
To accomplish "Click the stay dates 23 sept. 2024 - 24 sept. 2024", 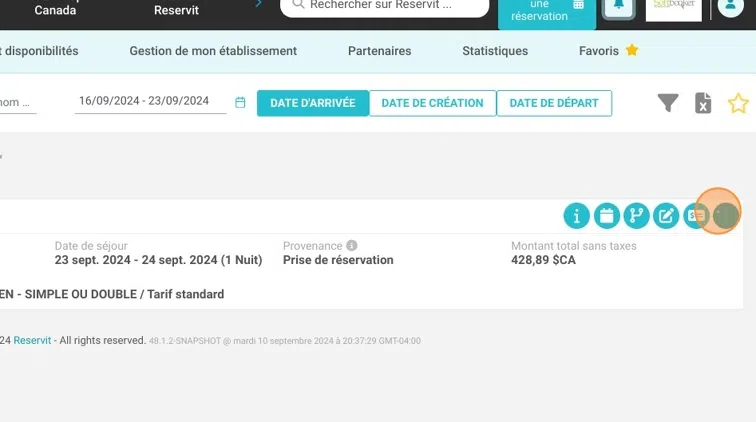I will coord(158,260).
